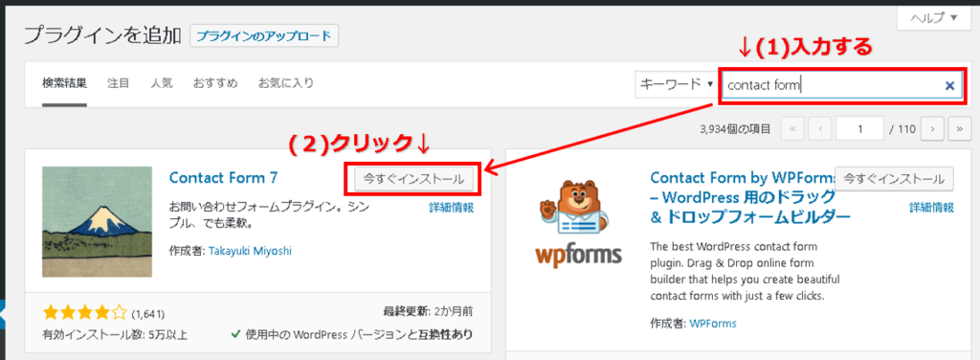Select the 検索結果 tab
980x360 pixels.
(64, 83)
